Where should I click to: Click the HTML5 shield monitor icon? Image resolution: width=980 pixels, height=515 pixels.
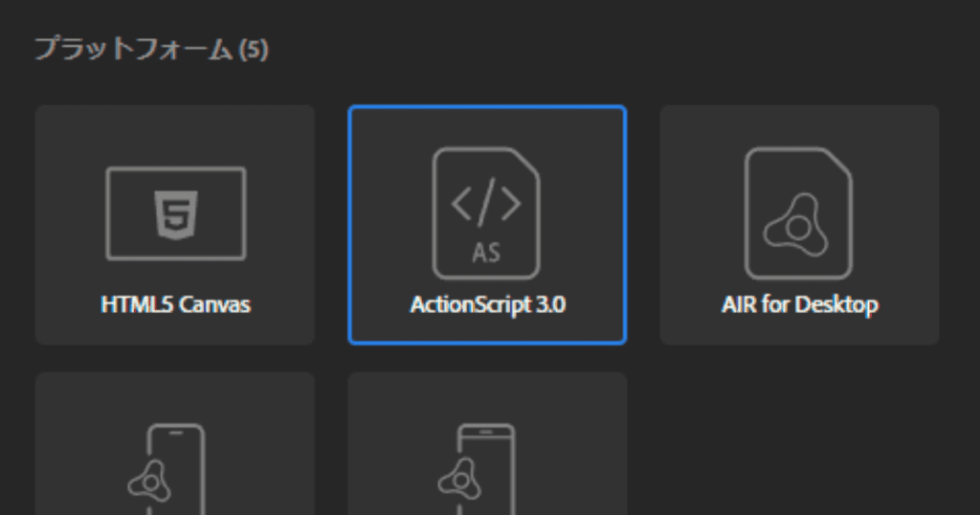point(175,213)
